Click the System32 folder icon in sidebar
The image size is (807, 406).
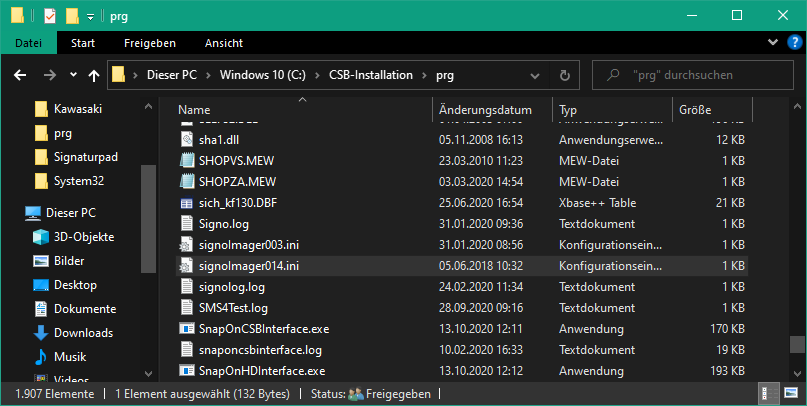42,181
